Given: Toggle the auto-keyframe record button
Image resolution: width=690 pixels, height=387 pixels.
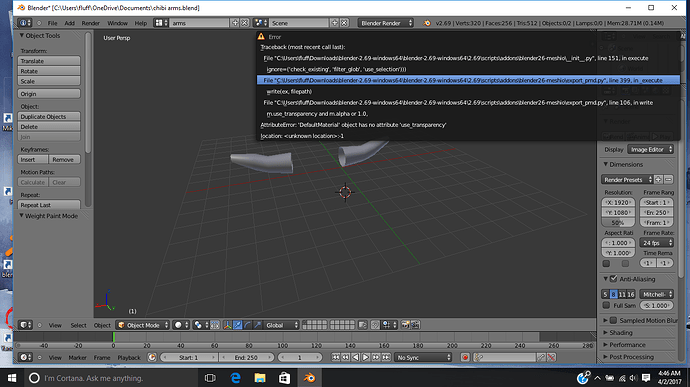Looking at the screenshot, I should pos(465,357).
